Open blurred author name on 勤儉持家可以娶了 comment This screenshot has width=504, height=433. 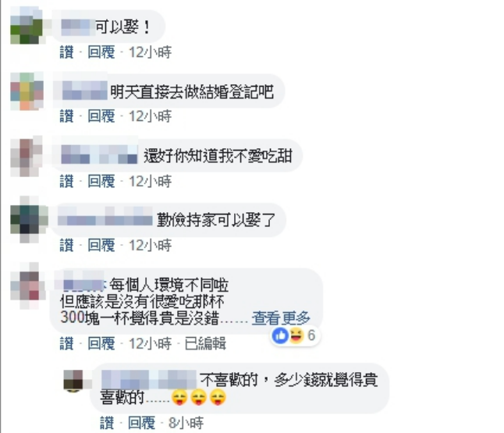pyautogui.click(x=105, y=219)
